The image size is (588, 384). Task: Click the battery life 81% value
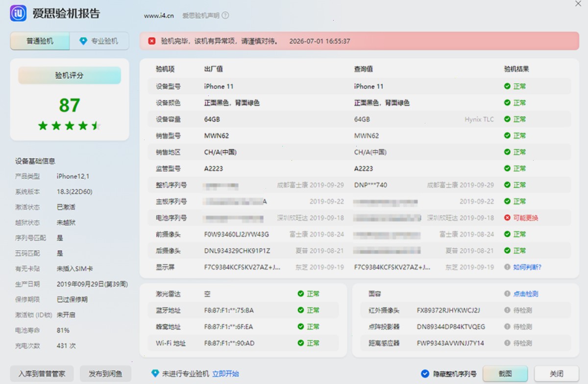tap(63, 331)
